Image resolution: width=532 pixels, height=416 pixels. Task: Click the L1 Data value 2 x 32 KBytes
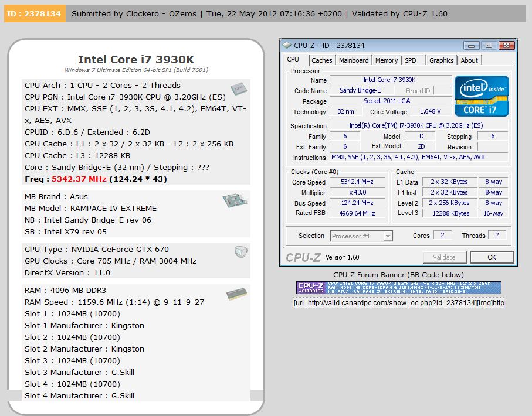(450, 182)
